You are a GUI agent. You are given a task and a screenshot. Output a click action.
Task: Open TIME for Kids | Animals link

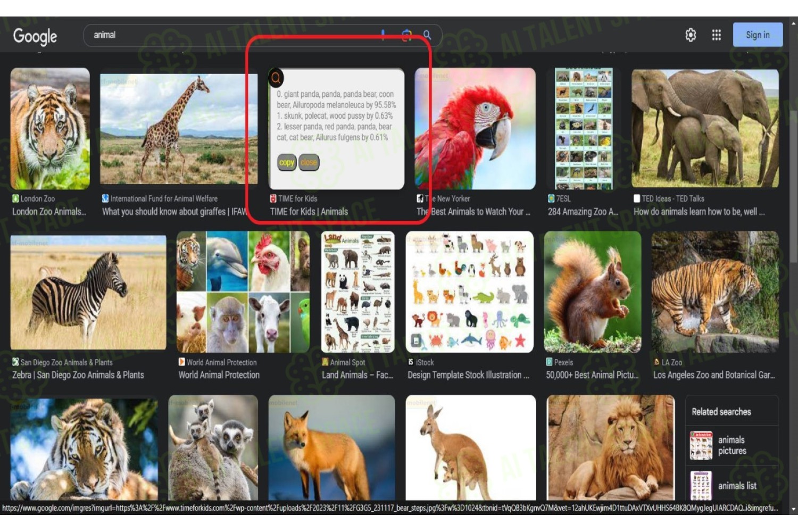point(309,212)
